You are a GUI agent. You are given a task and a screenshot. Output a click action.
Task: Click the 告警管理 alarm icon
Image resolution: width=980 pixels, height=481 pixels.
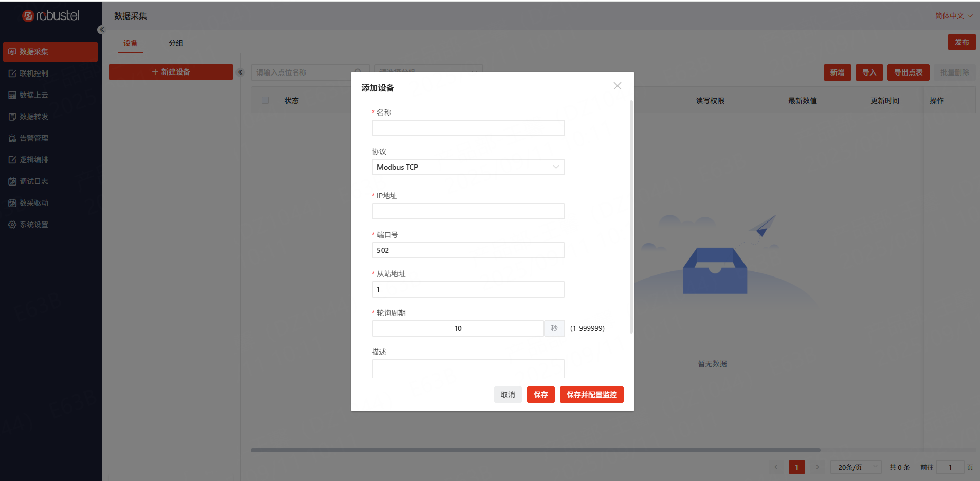[12, 138]
